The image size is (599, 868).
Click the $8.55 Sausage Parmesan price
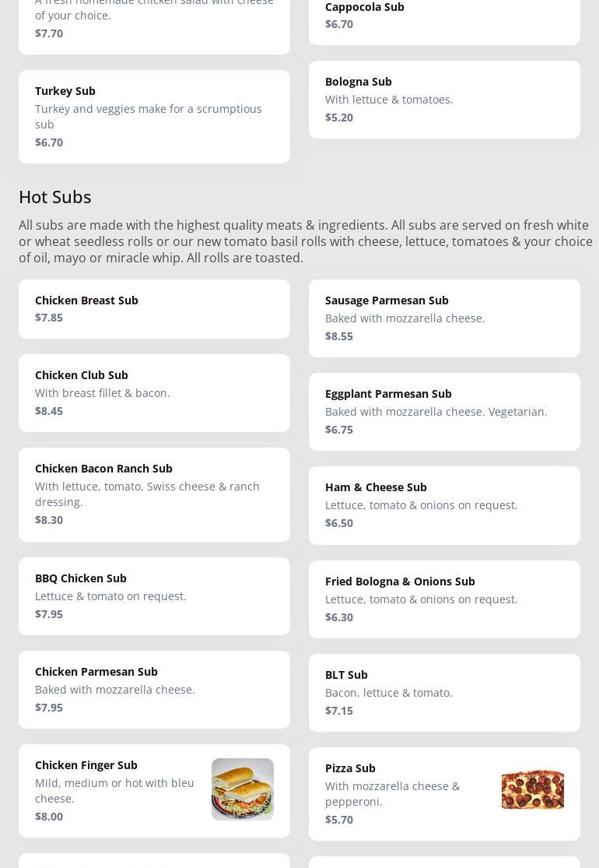point(339,336)
